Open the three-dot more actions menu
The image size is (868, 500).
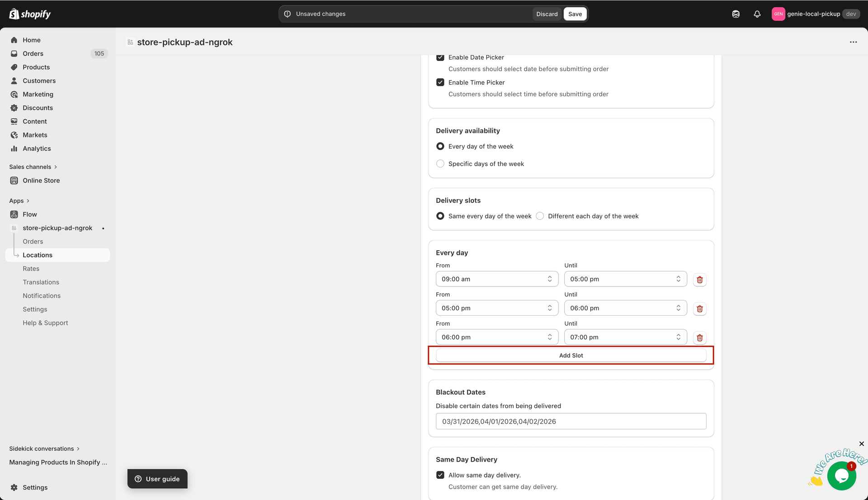pos(853,42)
